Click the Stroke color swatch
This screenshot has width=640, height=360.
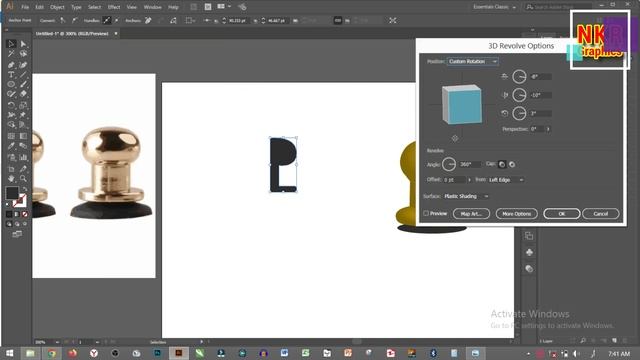(20, 201)
